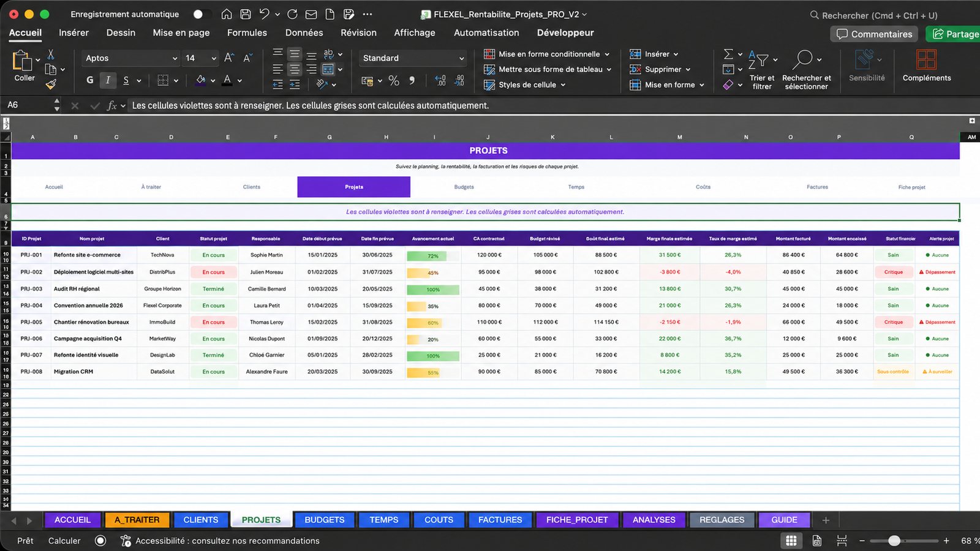Click the Clients navigation link in sheet
This screenshot has height=551, width=980.
point(252,187)
